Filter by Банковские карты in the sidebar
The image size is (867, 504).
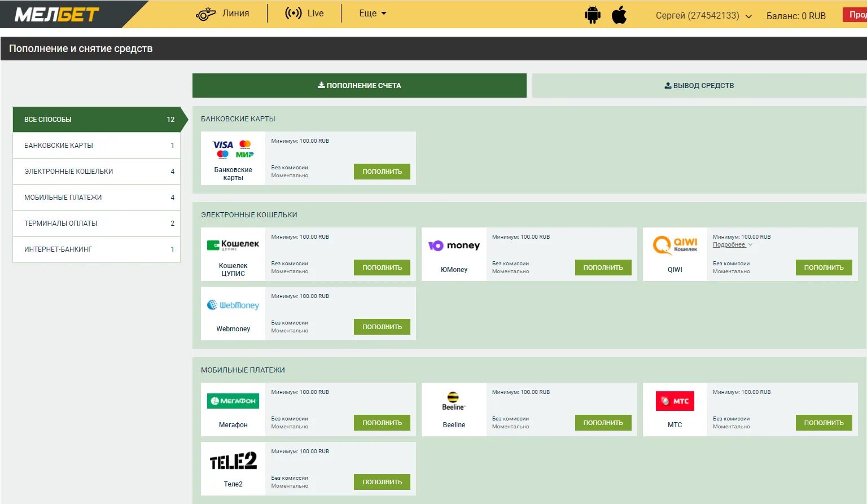click(x=97, y=146)
